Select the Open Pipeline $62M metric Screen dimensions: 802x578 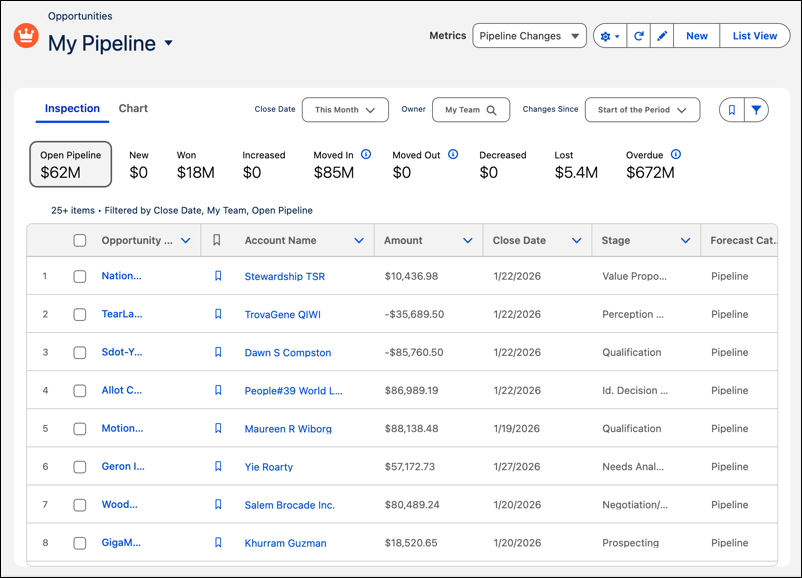[x=71, y=164]
